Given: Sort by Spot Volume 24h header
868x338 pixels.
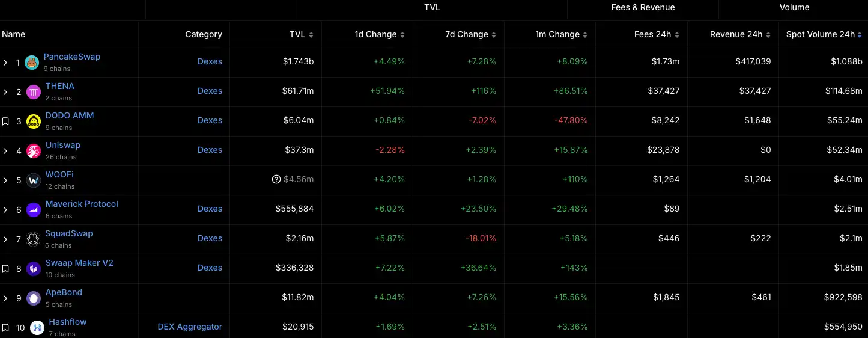Looking at the screenshot, I should click(x=824, y=34).
